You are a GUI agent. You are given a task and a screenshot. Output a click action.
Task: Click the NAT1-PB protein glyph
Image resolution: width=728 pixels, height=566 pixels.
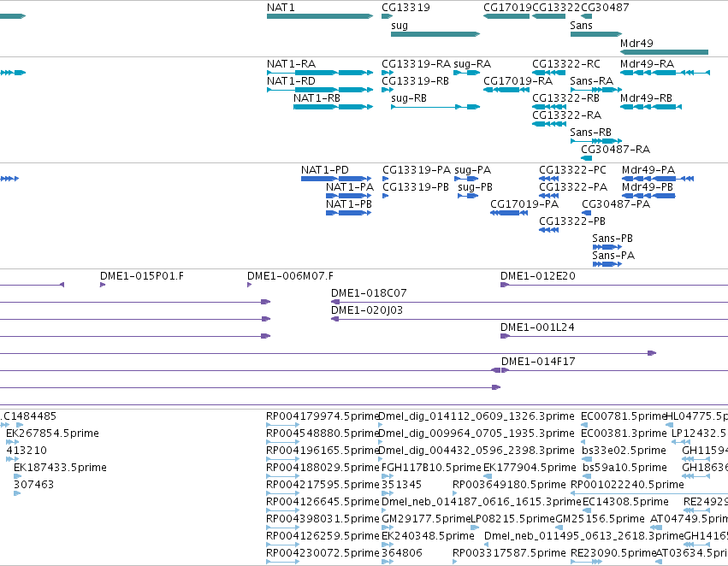349,213
